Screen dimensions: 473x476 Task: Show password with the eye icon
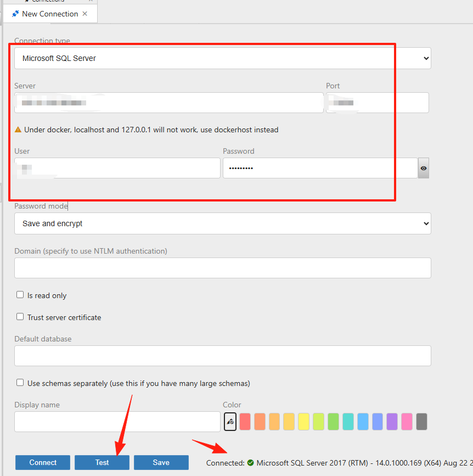pos(423,168)
